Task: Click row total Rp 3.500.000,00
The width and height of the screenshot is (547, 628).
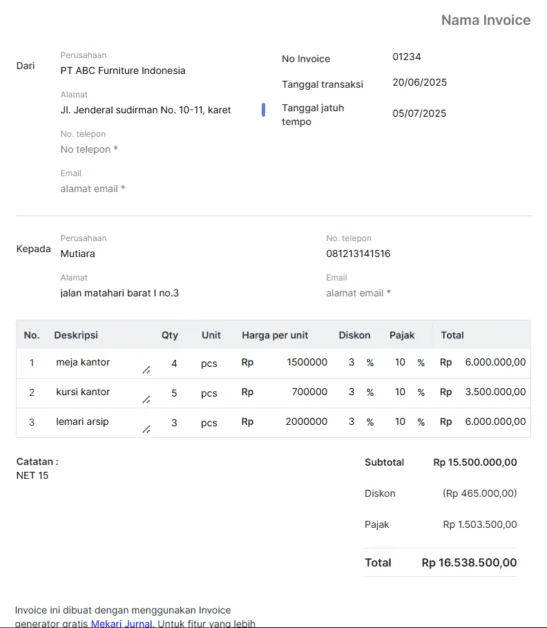Action: [x=483, y=392]
